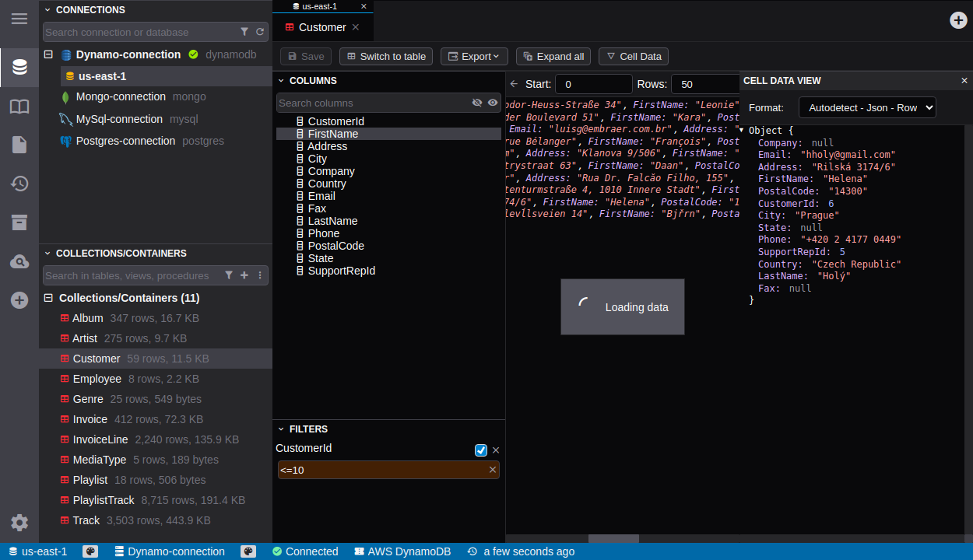Click the add new tab plus icon
The width and height of the screenshot is (973, 560).
958,20
